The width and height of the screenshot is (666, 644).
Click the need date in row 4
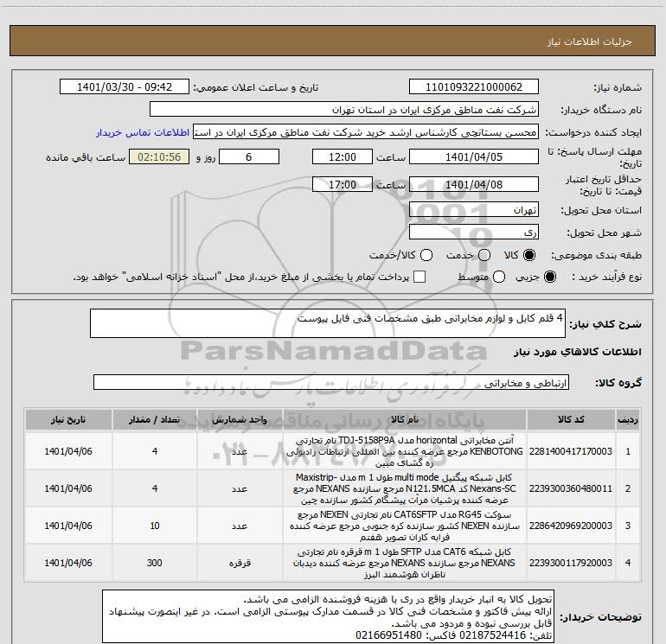coord(68,563)
